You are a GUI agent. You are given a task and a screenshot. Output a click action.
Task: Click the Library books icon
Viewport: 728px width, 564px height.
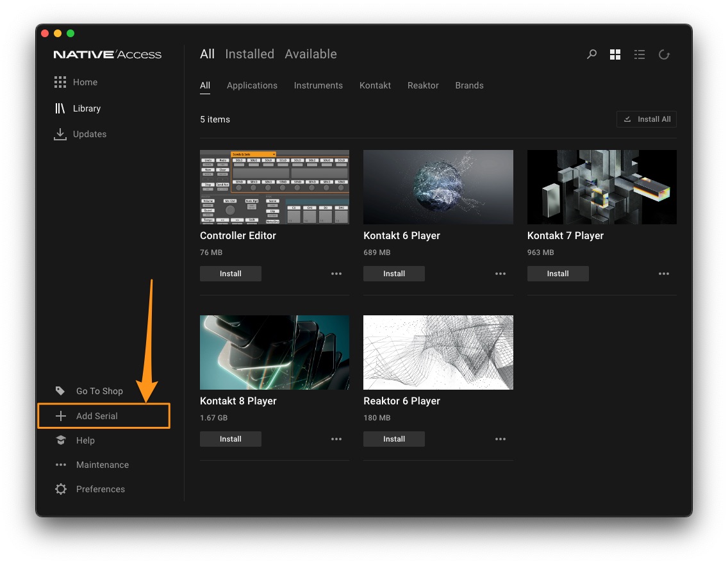60,108
